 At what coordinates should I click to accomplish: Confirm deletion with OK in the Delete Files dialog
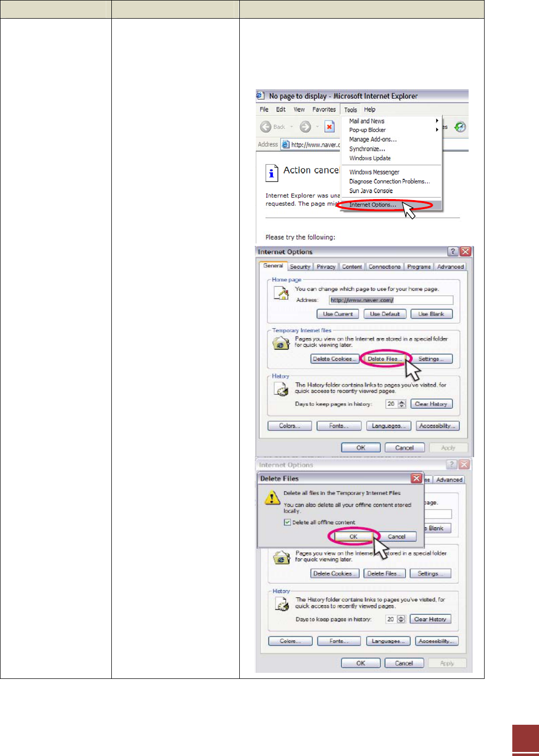pos(353,536)
